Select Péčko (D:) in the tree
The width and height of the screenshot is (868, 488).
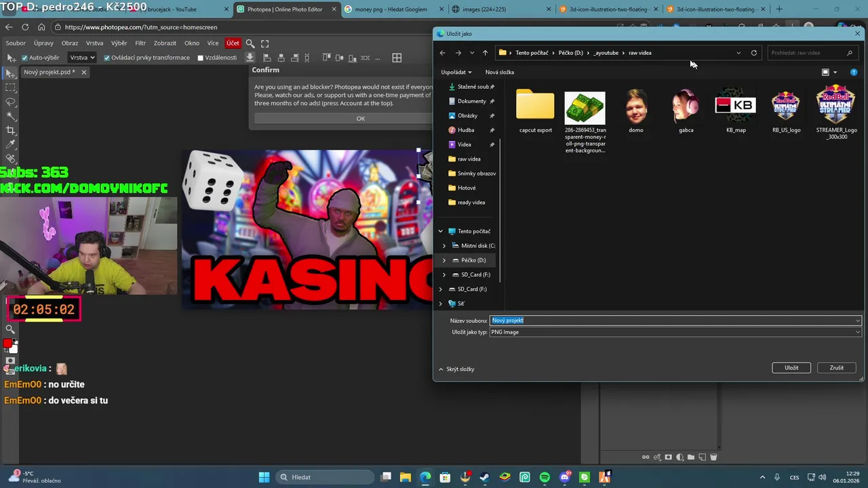click(473, 260)
